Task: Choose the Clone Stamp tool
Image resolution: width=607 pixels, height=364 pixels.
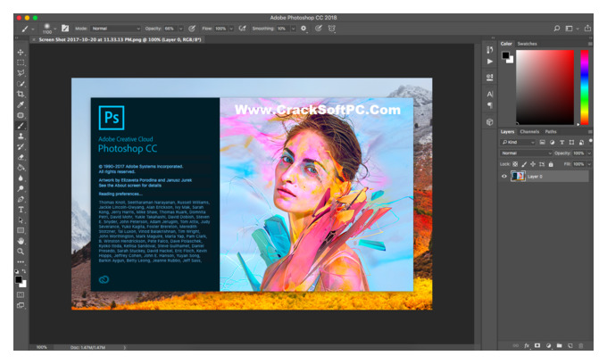Action: 21,136
